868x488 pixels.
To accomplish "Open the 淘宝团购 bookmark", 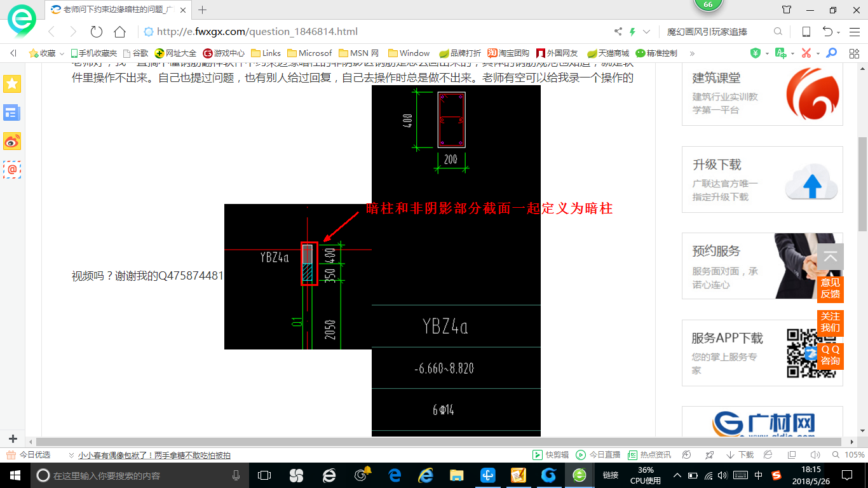I will [x=508, y=53].
